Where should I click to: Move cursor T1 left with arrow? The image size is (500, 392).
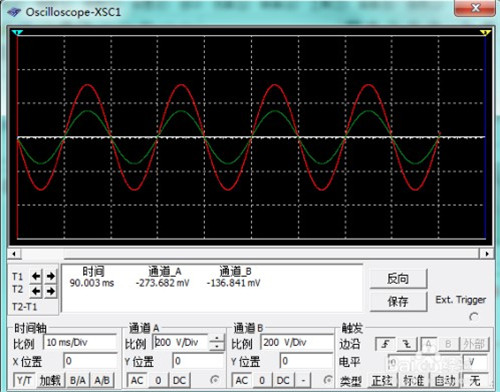36,276
